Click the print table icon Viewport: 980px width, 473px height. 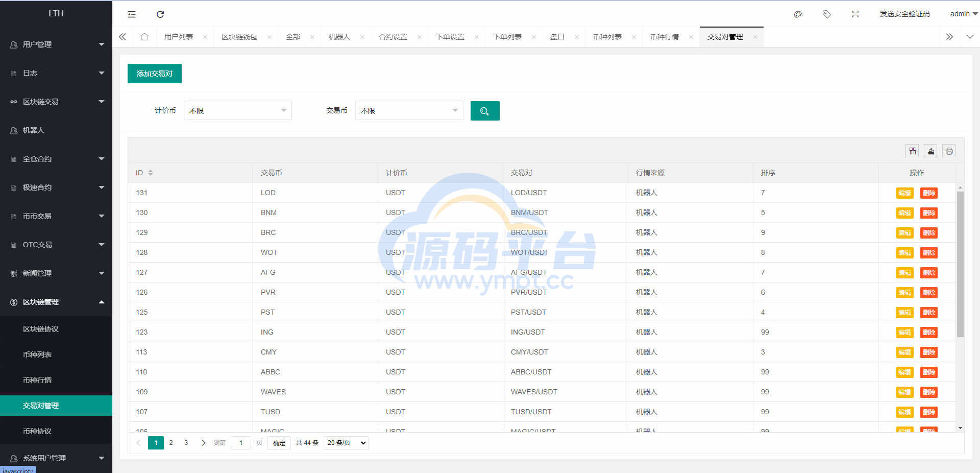tap(949, 151)
